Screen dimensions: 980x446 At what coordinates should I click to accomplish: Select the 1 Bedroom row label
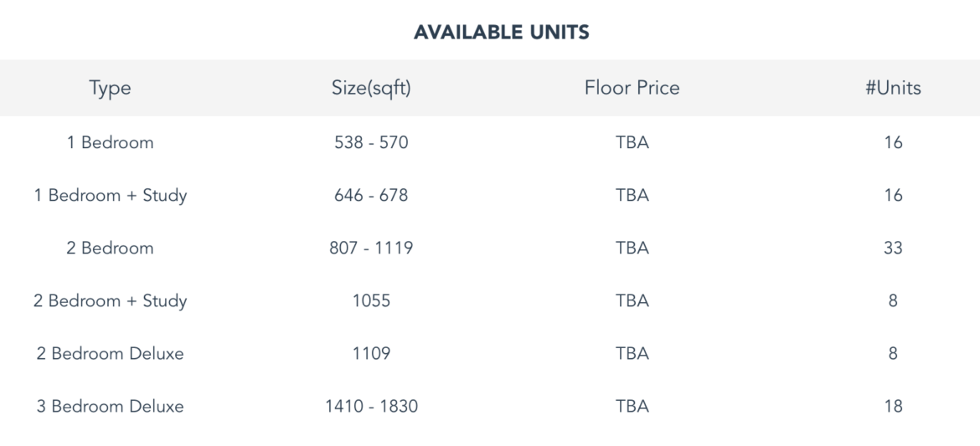pyautogui.click(x=110, y=142)
